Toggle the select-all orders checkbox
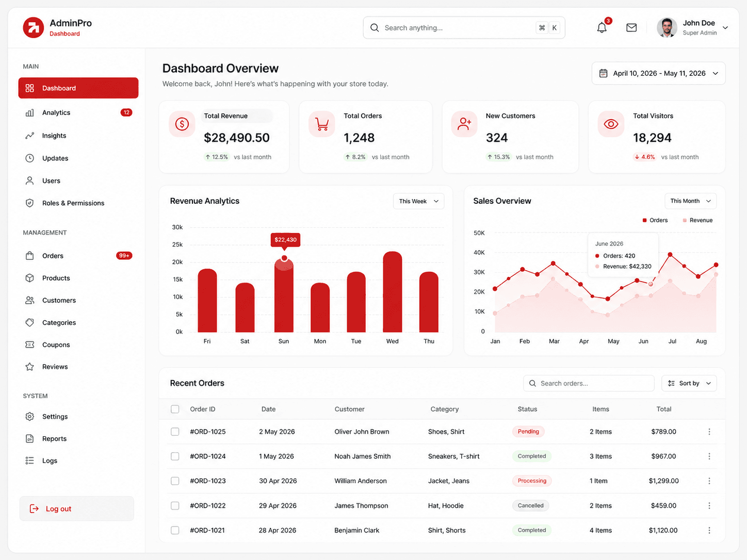The height and width of the screenshot is (560, 747). pyautogui.click(x=175, y=409)
